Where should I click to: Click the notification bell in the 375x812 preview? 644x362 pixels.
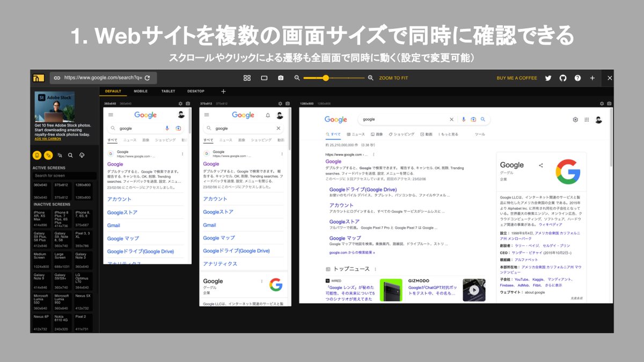coord(268,115)
